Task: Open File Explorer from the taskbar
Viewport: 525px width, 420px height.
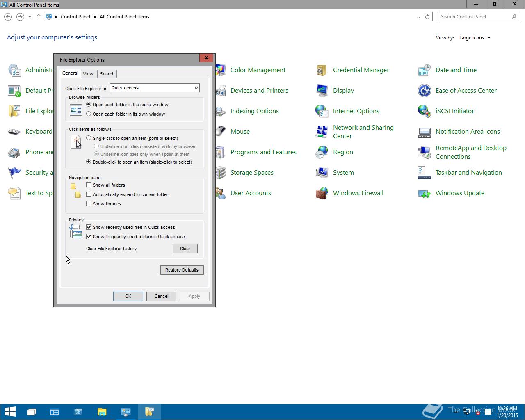Action: [x=102, y=412]
